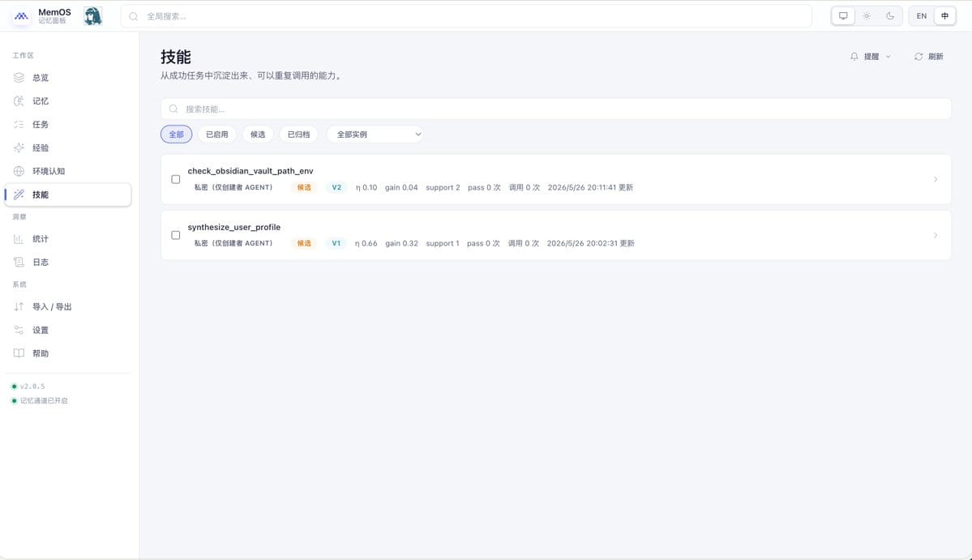Image resolution: width=972 pixels, height=560 pixels.
Task: Click the refresh 刷新 icon
Action: point(918,57)
